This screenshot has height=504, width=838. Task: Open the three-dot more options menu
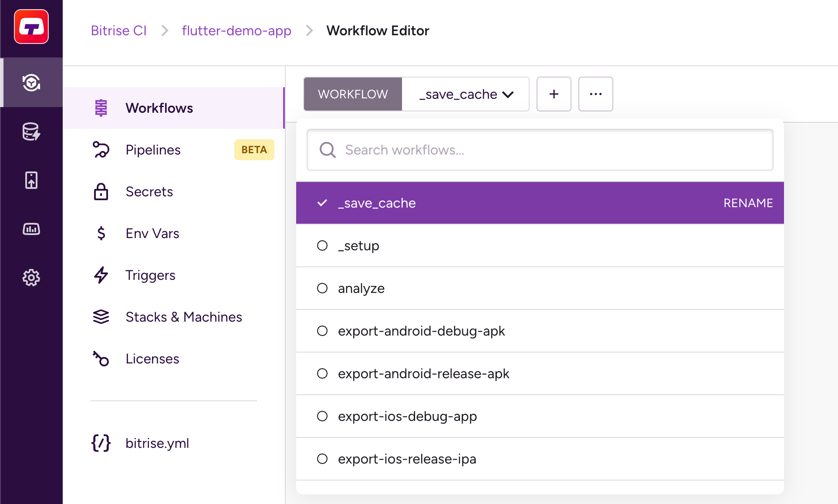point(595,94)
